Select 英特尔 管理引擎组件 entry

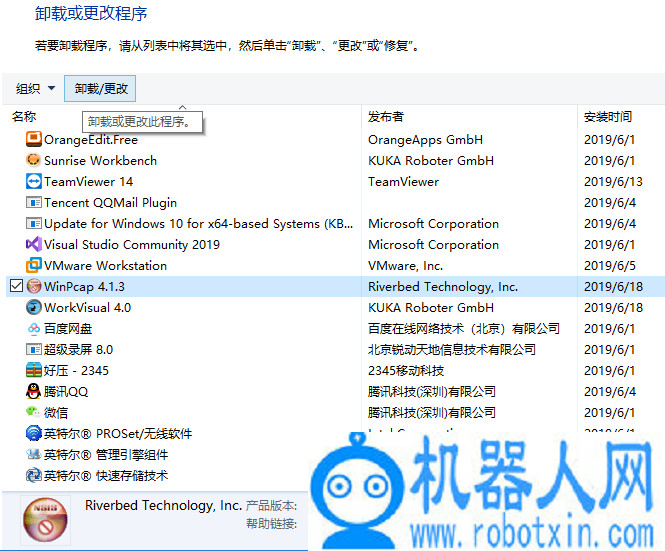106,454
